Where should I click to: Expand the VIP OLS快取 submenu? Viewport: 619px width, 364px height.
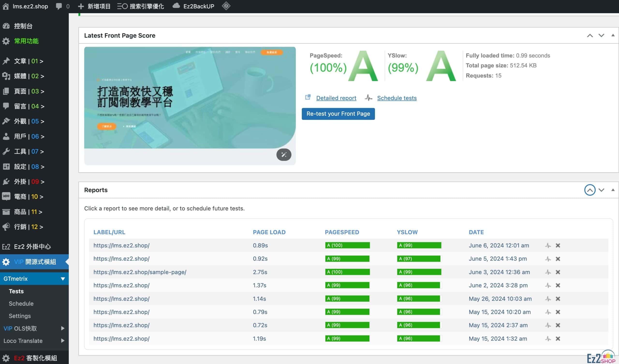pos(63,328)
